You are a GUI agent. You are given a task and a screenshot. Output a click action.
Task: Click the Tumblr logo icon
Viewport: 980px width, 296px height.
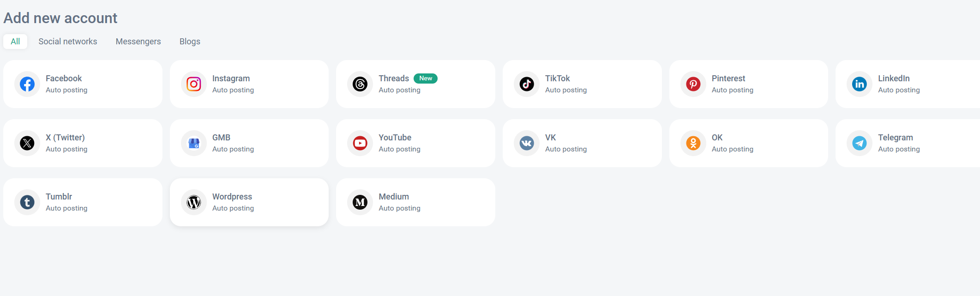27,202
